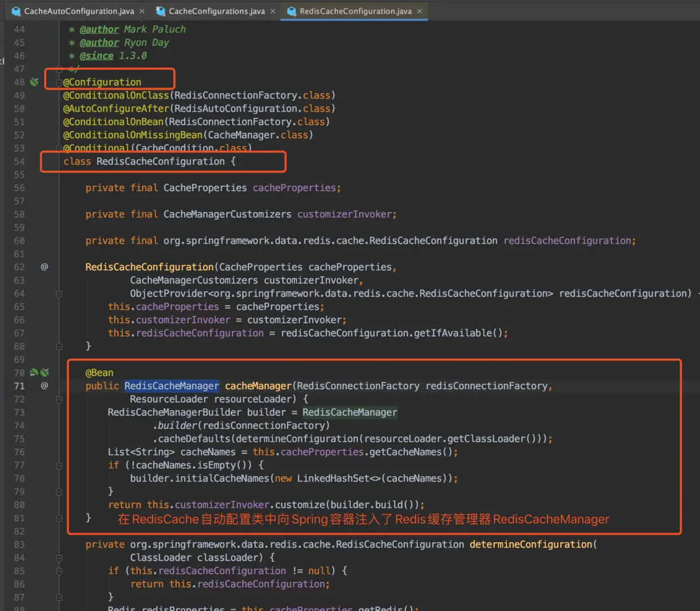Fold the determineConfiguration method at line 84
The height and width of the screenshot is (611, 700).
59,558
